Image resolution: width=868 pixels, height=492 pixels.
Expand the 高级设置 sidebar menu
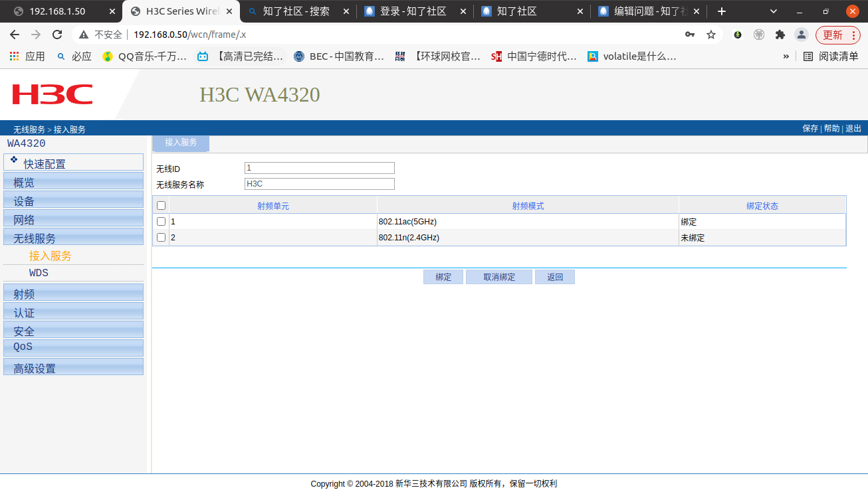[x=73, y=367]
